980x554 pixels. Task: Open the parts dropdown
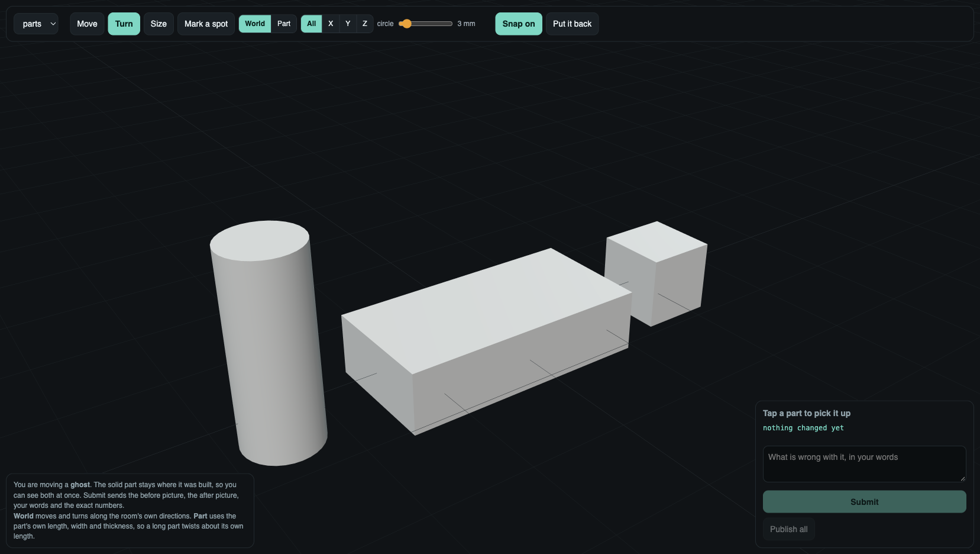[36, 24]
